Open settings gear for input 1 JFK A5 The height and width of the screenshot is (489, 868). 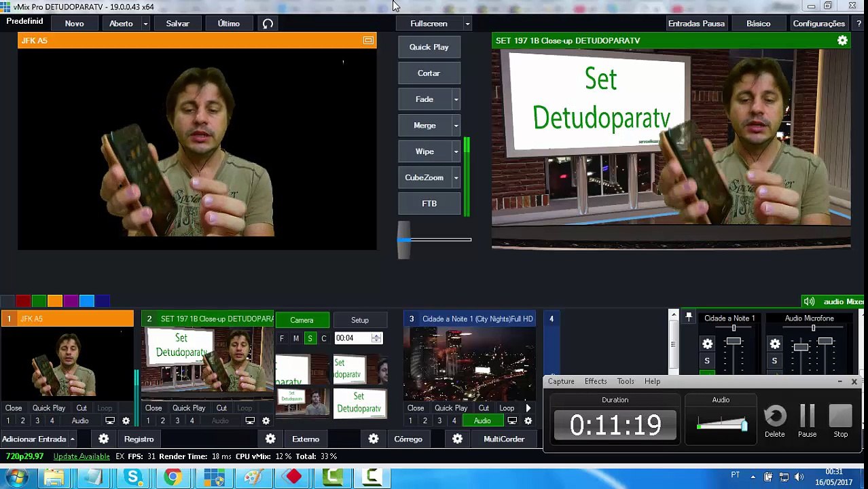[126, 421]
